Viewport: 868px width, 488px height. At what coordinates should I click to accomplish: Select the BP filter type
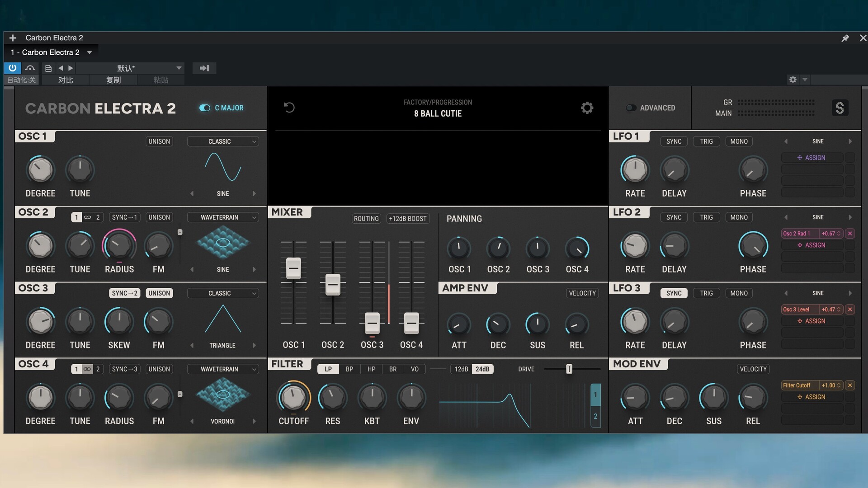click(349, 369)
